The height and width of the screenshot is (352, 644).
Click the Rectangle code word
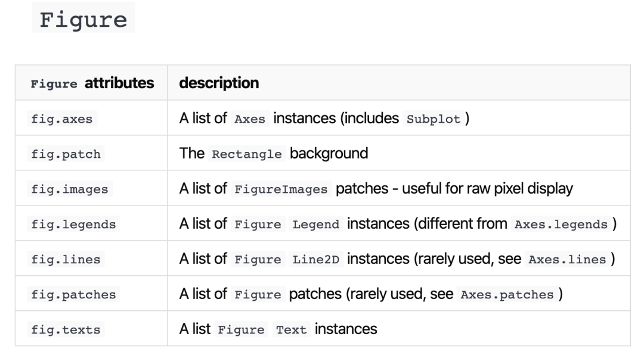coord(247,154)
